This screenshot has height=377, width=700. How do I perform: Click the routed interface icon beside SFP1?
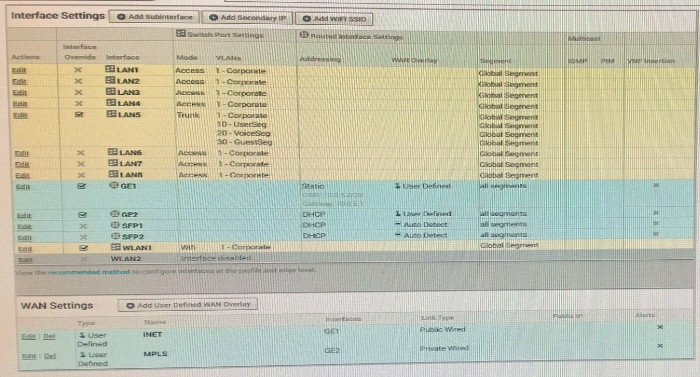[115, 225]
